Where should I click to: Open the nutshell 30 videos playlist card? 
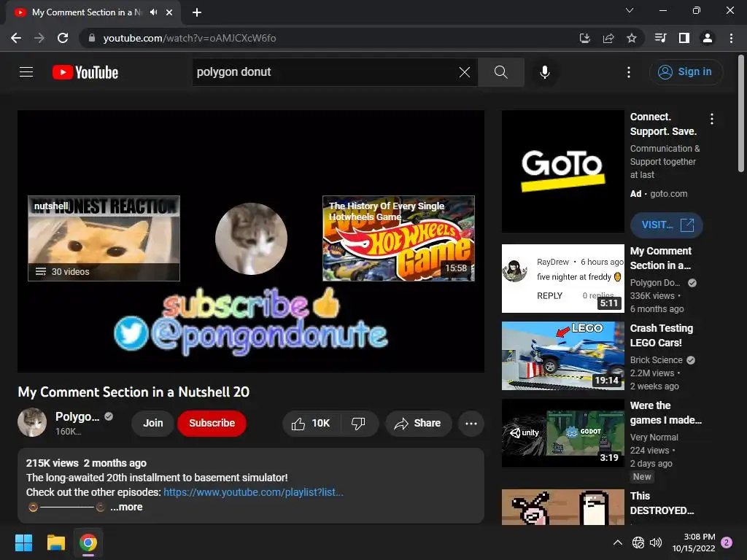point(104,238)
